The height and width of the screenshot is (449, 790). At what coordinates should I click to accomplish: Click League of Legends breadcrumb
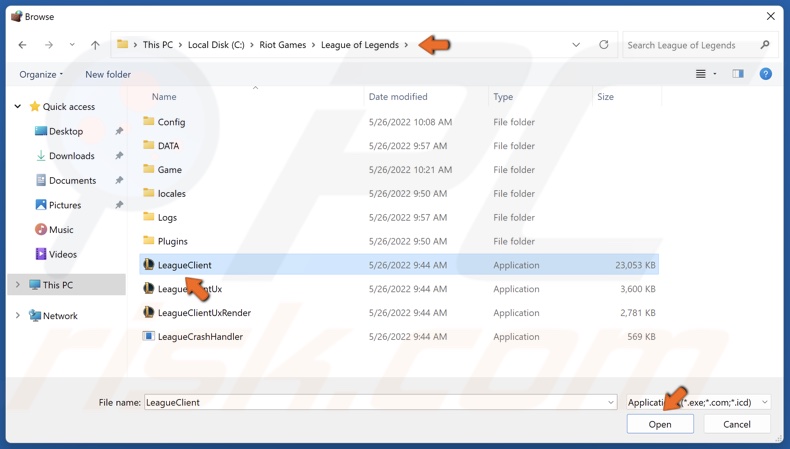360,45
